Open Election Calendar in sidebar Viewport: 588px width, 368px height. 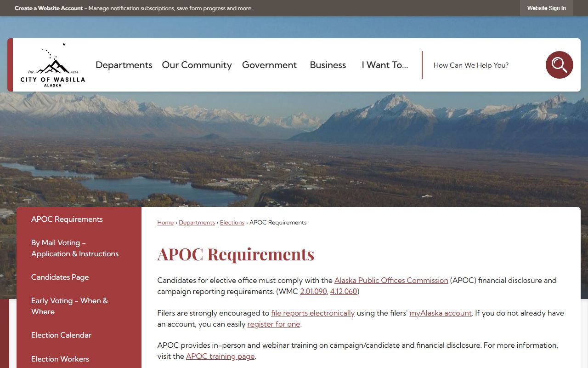[79, 335]
